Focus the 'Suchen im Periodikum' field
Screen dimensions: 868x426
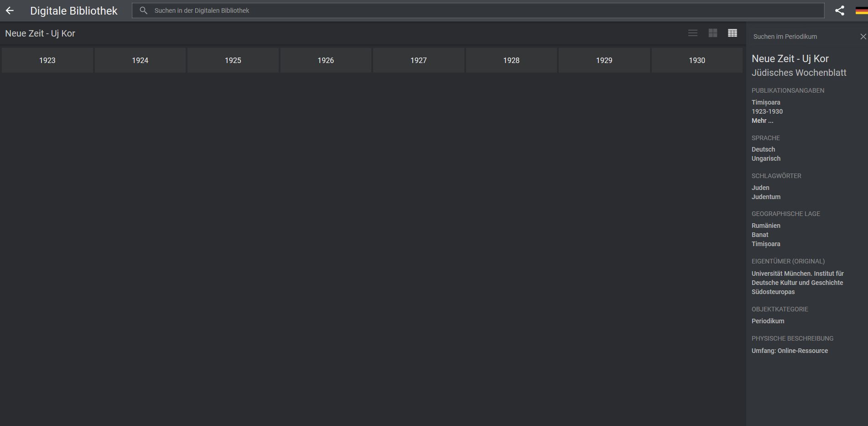[804, 37]
